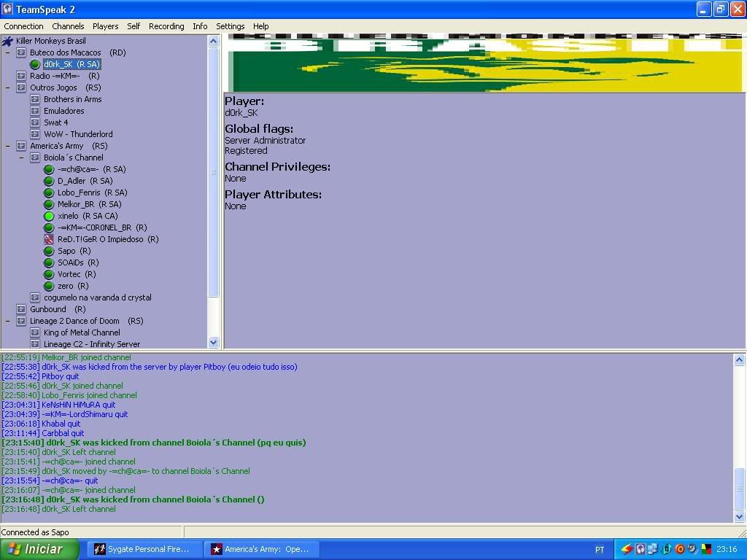Click the Brothers in Arms channel icon

pos(35,99)
